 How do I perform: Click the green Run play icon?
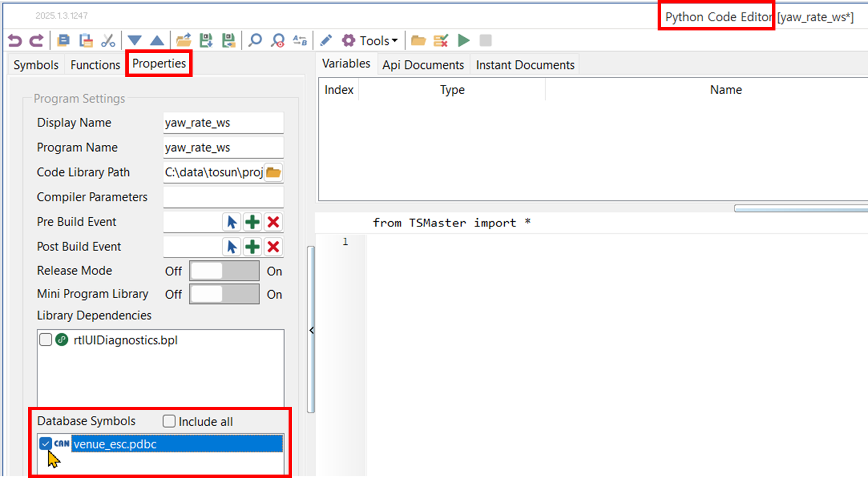(x=464, y=41)
